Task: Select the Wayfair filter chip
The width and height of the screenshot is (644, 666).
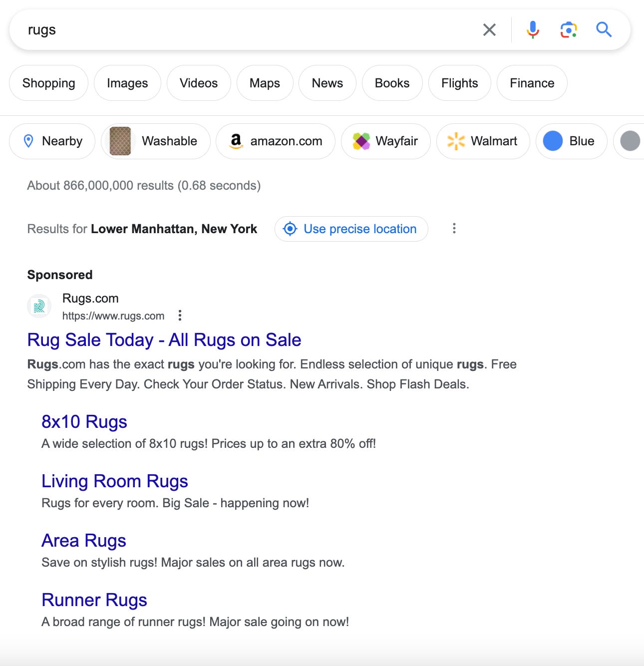Action: pyautogui.click(x=386, y=141)
